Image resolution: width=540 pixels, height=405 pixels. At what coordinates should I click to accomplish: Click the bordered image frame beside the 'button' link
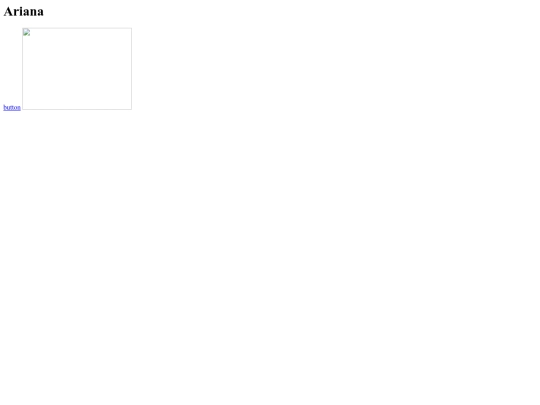coord(77,69)
